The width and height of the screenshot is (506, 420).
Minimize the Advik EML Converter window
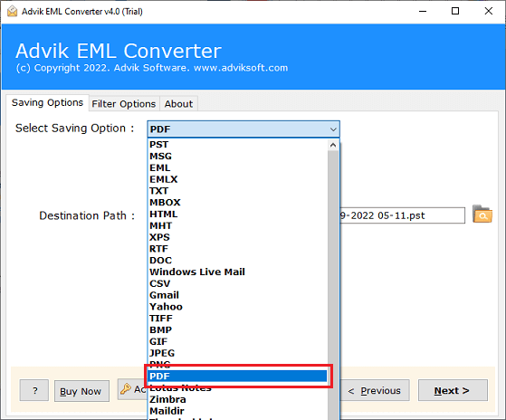click(x=423, y=11)
